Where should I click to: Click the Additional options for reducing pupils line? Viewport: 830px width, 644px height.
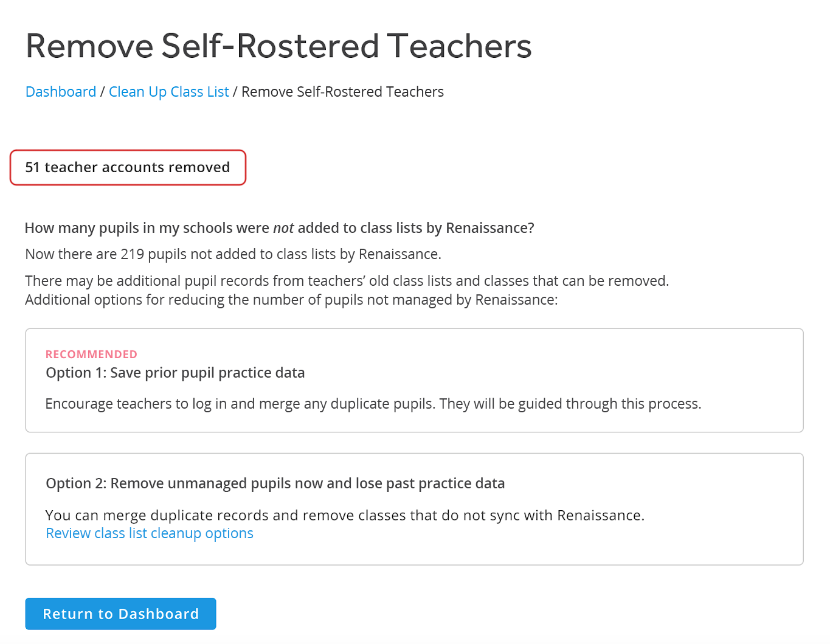coord(291,300)
